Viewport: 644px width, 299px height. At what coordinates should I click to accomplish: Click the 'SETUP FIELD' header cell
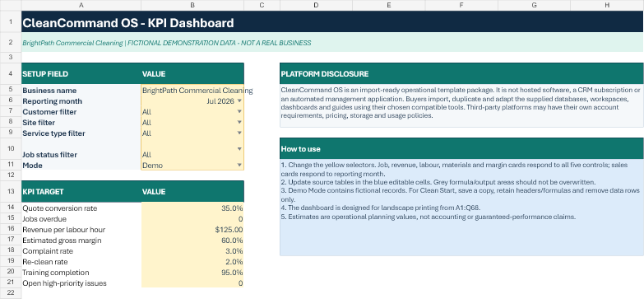click(x=81, y=73)
